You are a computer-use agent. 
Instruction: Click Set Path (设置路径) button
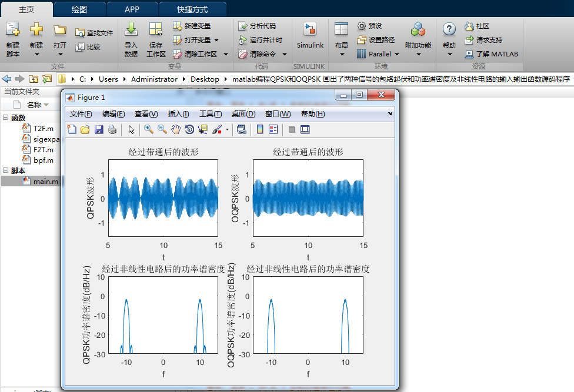point(376,40)
